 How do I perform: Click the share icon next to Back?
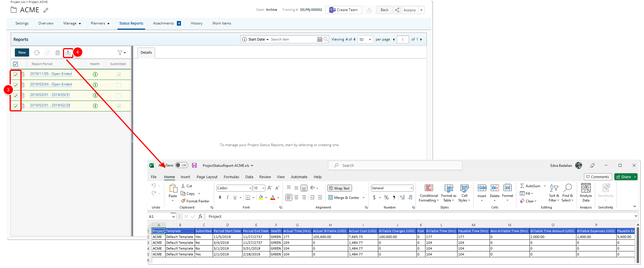[397, 10]
